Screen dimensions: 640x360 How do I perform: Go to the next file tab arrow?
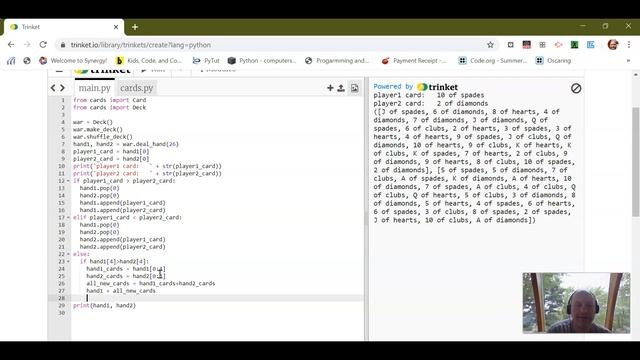click(62, 88)
